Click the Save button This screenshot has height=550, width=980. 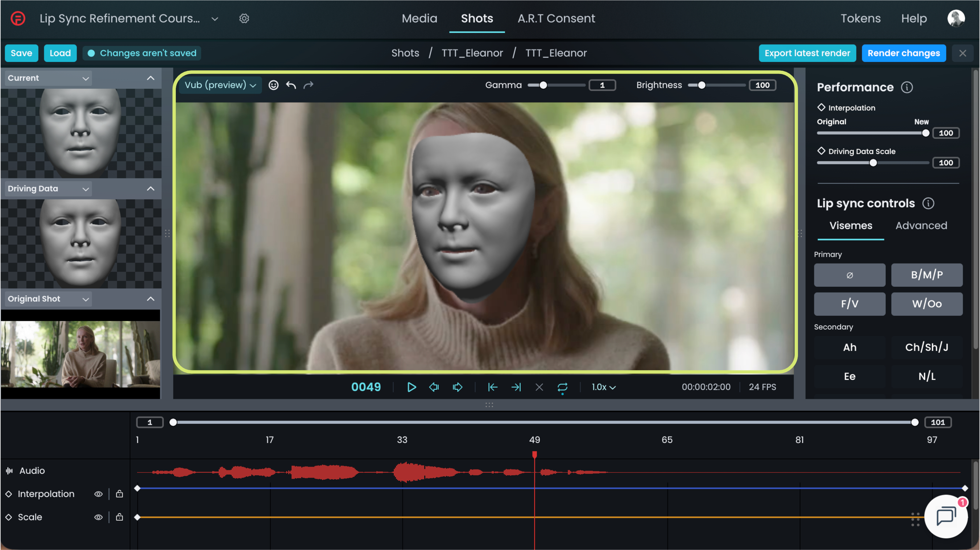[21, 53]
